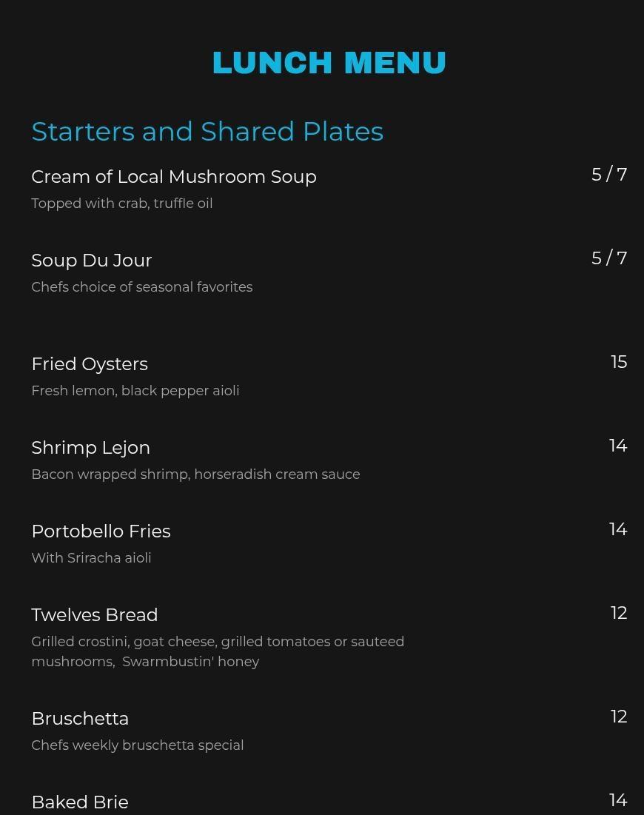Click the bacon wrapped shrimp description
644x815 pixels.
195,474
